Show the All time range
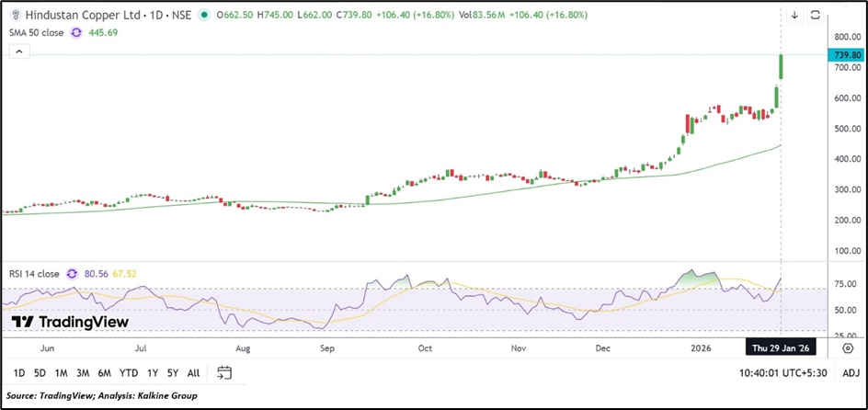Screen dimensions: 868x410 (x=193, y=372)
